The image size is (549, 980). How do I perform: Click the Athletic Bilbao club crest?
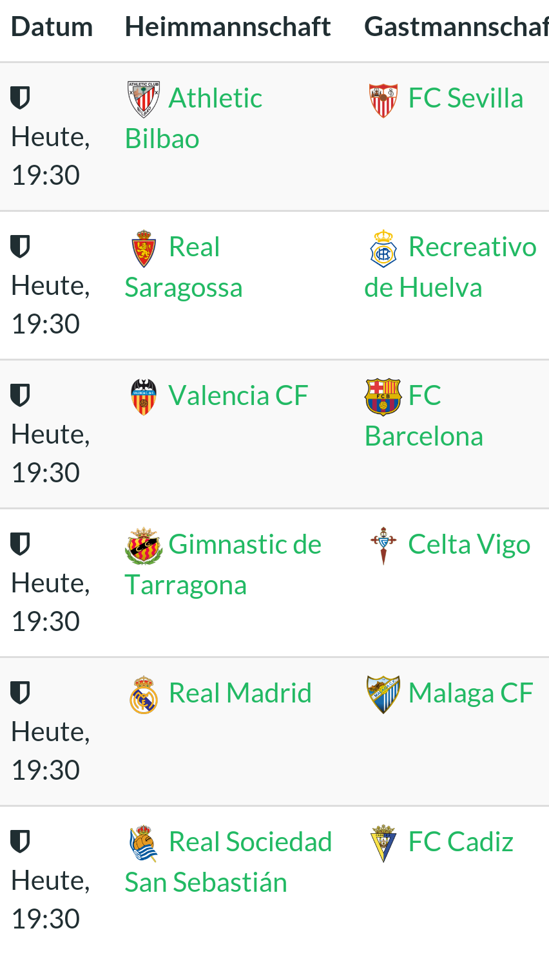click(143, 100)
